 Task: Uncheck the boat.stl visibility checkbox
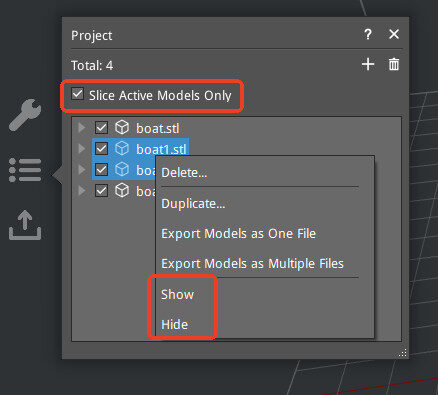pyautogui.click(x=101, y=128)
